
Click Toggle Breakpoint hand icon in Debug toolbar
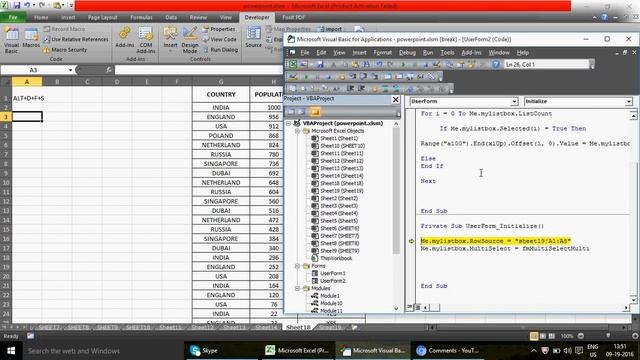pos(342,76)
